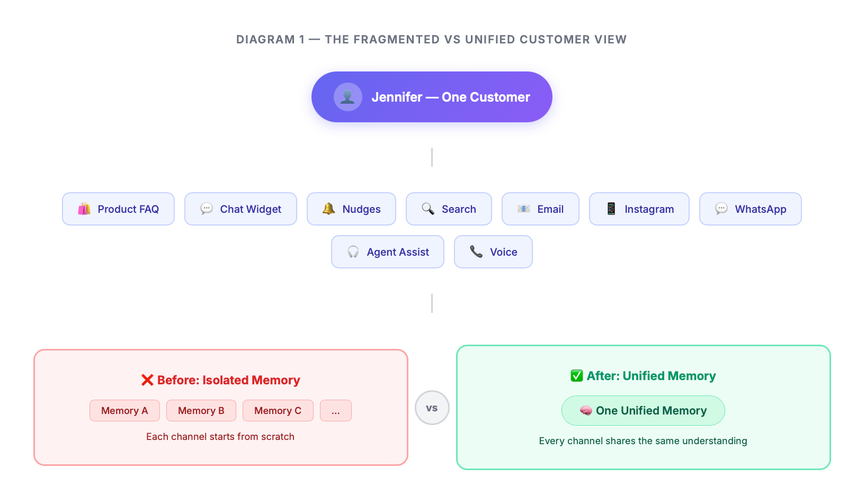The width and height of the screenshot is (865, 504).
Task: Click the bell icon beside Nudges
Action: pos(328,209)
